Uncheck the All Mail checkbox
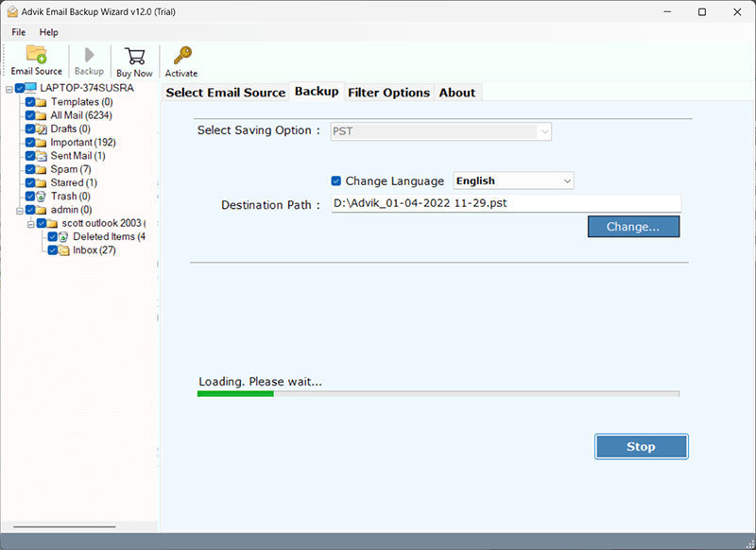This screenshot has height=550, width=756. pyautogui.click(x=30, y=115)
